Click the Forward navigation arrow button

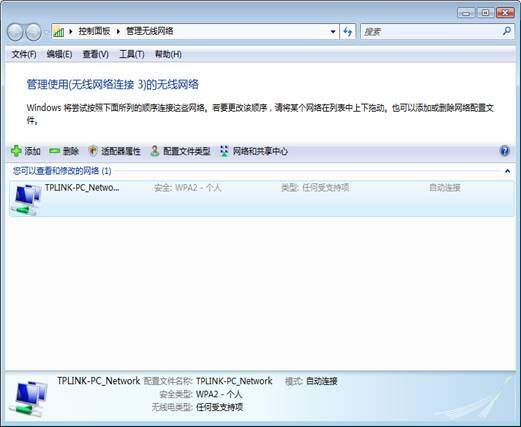33,32
